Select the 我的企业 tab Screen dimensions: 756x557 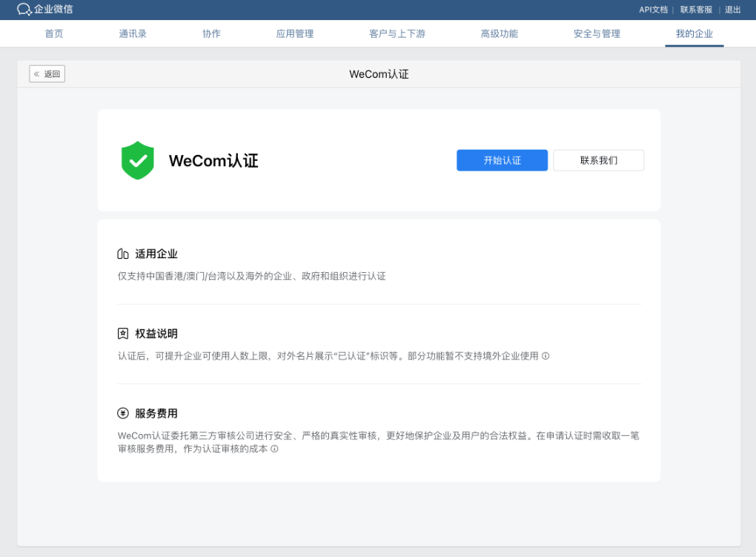[694, 33]
